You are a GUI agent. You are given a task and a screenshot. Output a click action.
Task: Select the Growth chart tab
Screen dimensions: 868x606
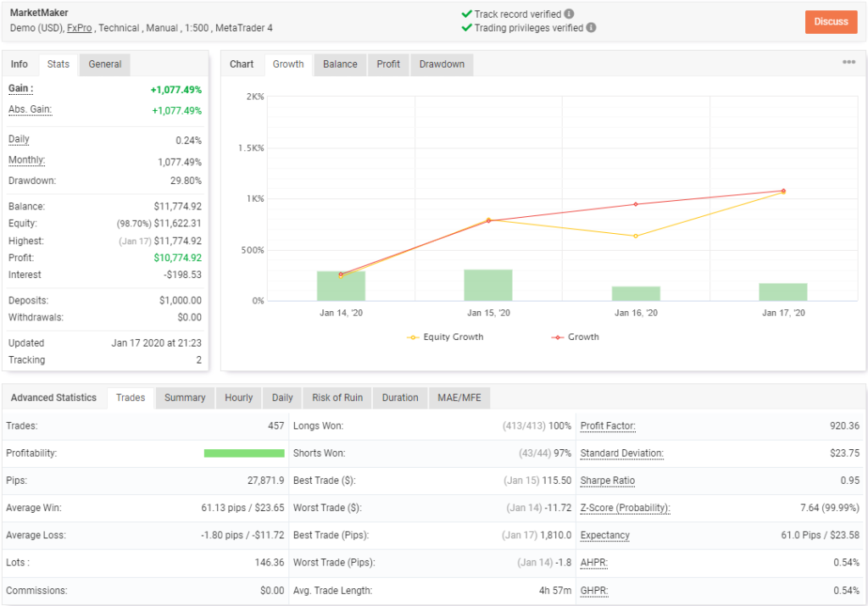tap(288, 64)
